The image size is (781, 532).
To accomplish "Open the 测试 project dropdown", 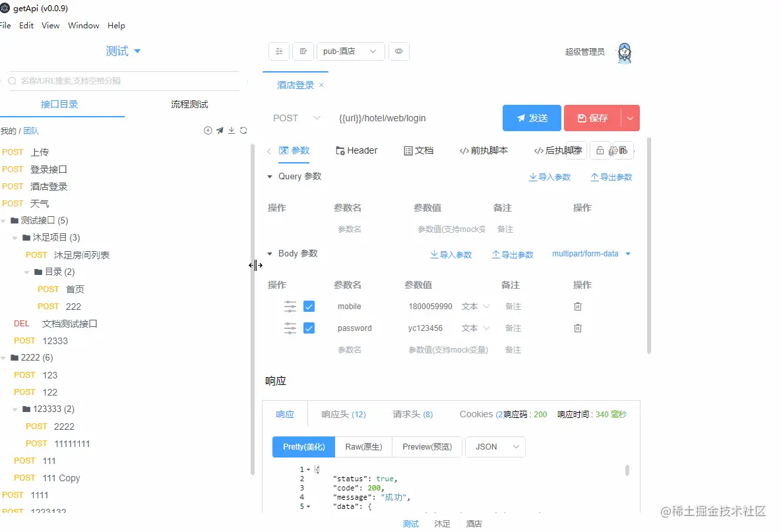I will pos(123,51).
